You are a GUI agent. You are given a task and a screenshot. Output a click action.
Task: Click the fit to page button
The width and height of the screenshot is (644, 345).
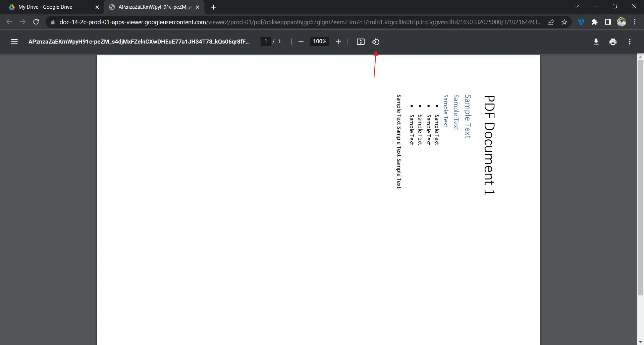(361, 42)
